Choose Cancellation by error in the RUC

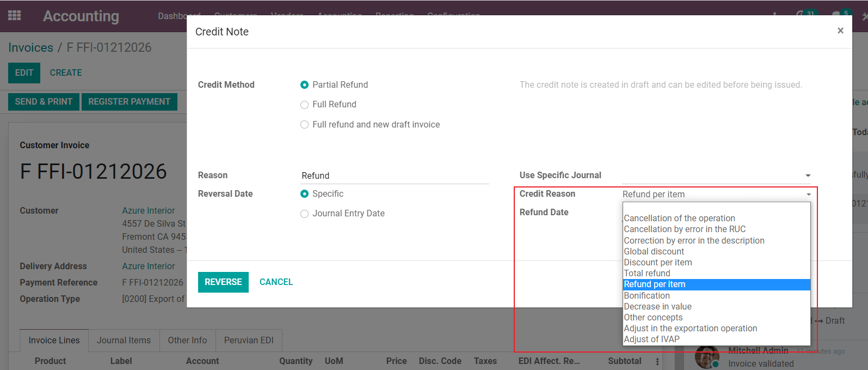(x=685, y=229)
